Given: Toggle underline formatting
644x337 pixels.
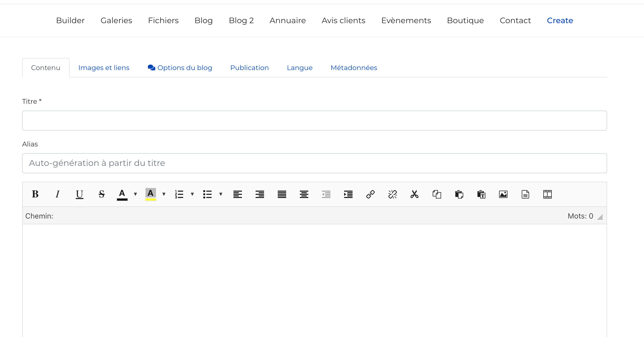Looking at the screenshot, I should pyautogui.click(x=80, y=194).
